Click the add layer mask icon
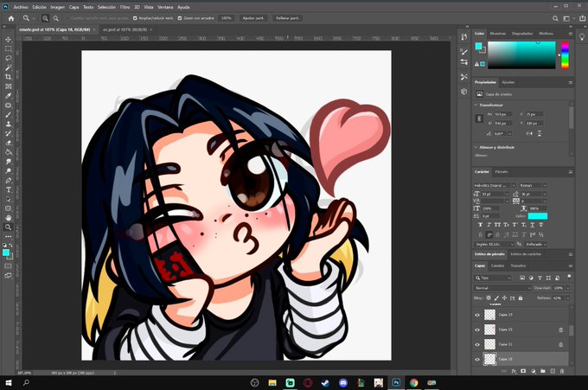Viewport: 588px width, 390px height. (x=523, y=371)
